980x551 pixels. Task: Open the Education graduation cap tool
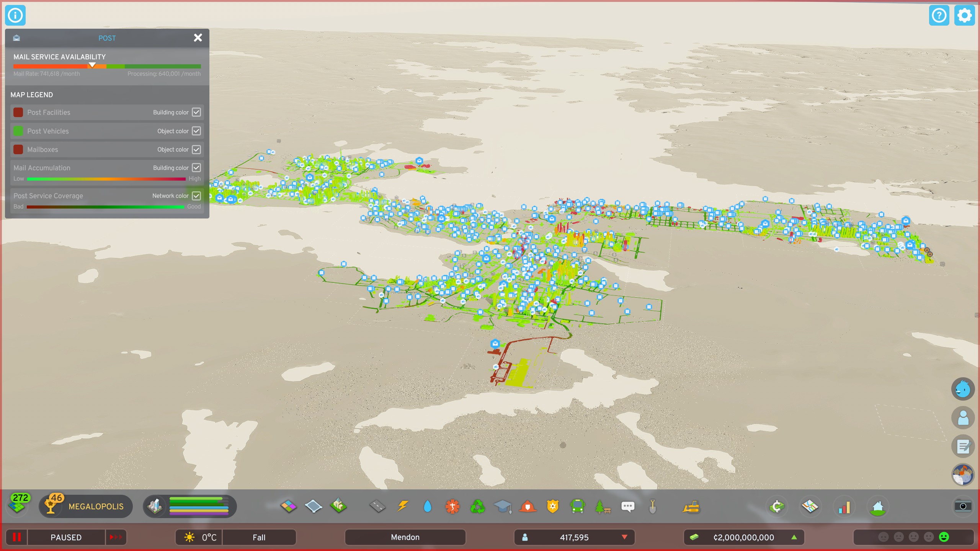point(502,506)
